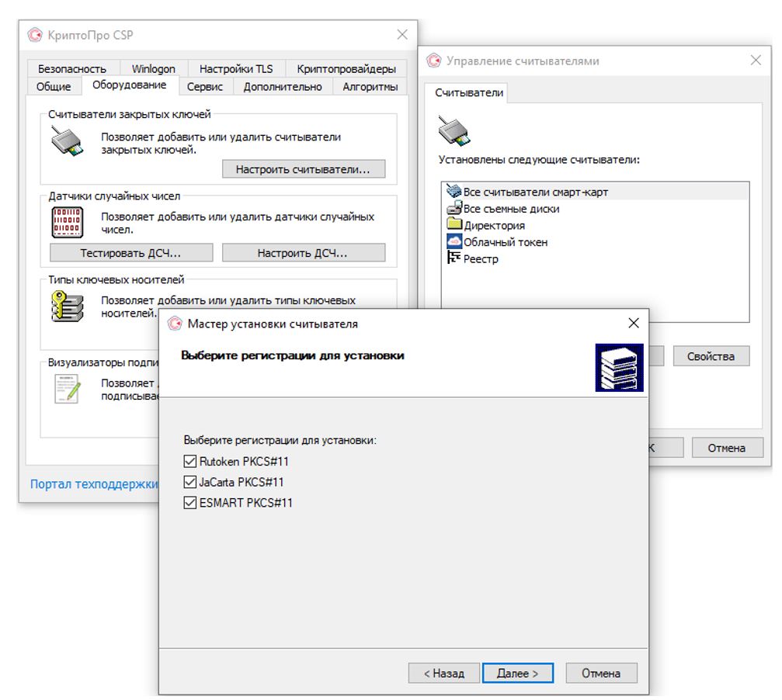Click the smart-card reader icon in КриптоПро CSP

67,141
